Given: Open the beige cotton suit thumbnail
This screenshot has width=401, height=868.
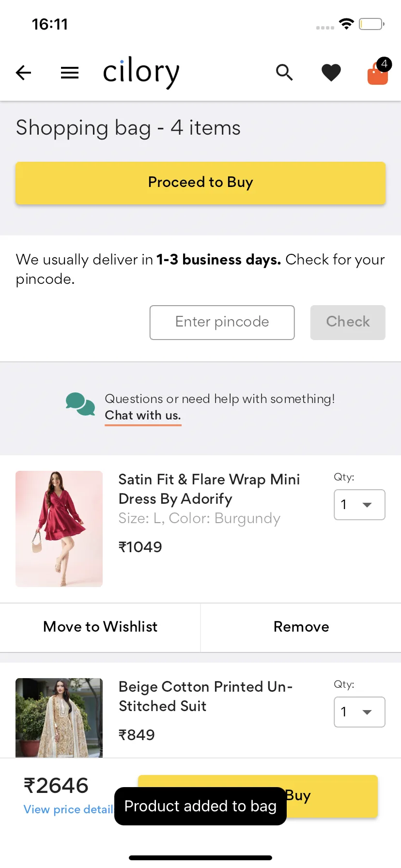Looking at the screenshot, I should point(59,717).
